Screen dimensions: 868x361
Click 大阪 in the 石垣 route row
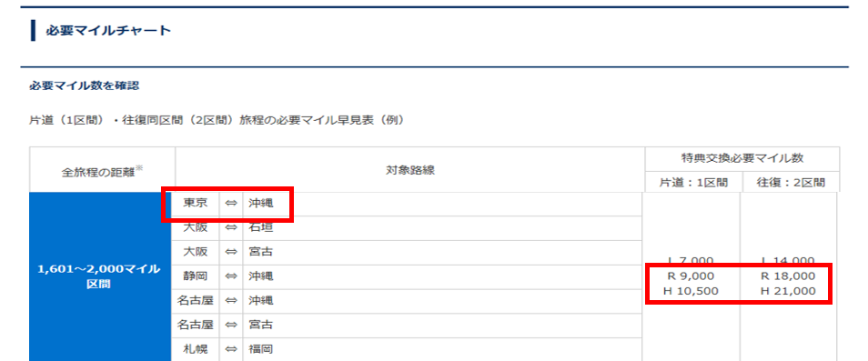coord(196,227)
